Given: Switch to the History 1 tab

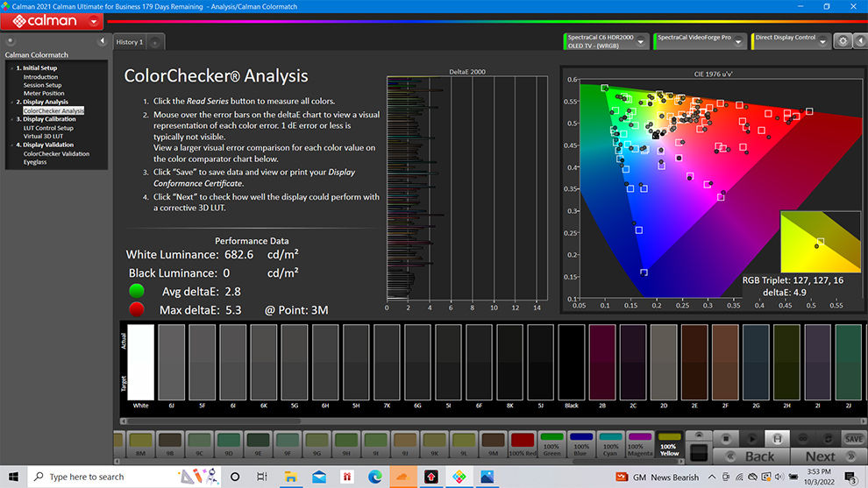Looking at the screenshot, I should pyautogui.click(x=130, y=42).
